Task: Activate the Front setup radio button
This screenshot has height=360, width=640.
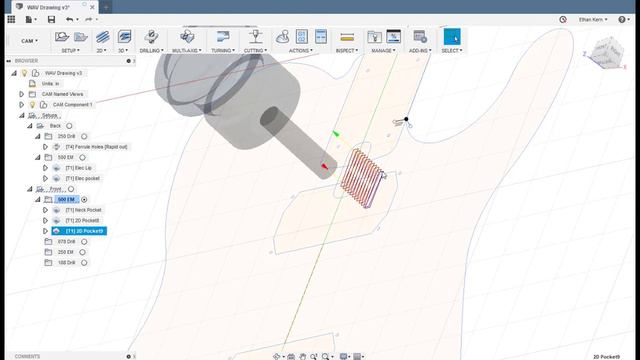Action: pyautogui.click(x=71, y=189)
